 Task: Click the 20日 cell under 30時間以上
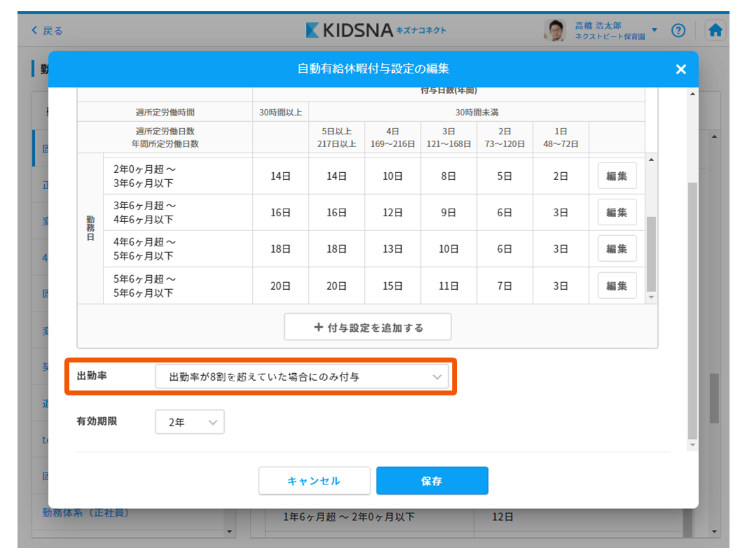coord(280,286)
